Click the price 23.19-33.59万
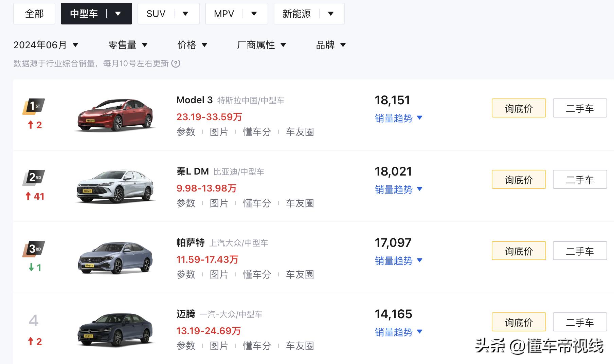 tap(209, 117)
